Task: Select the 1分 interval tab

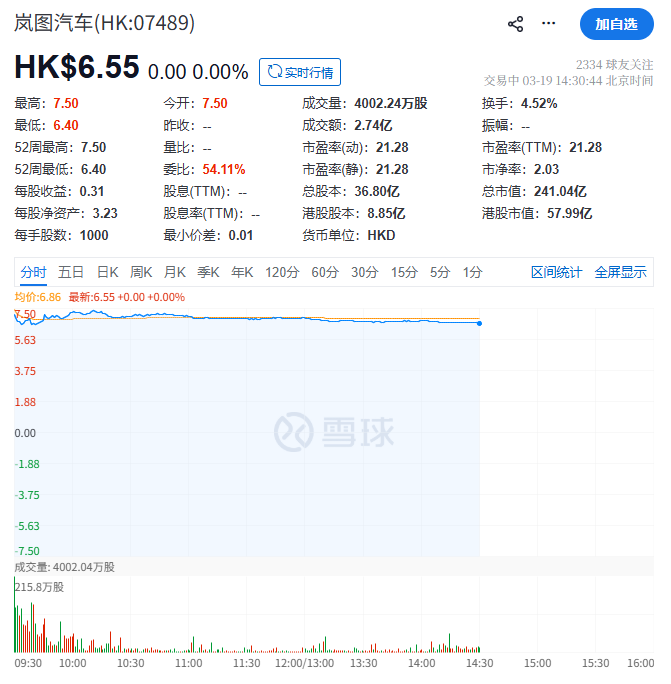Action: click(x=472, y=272)
